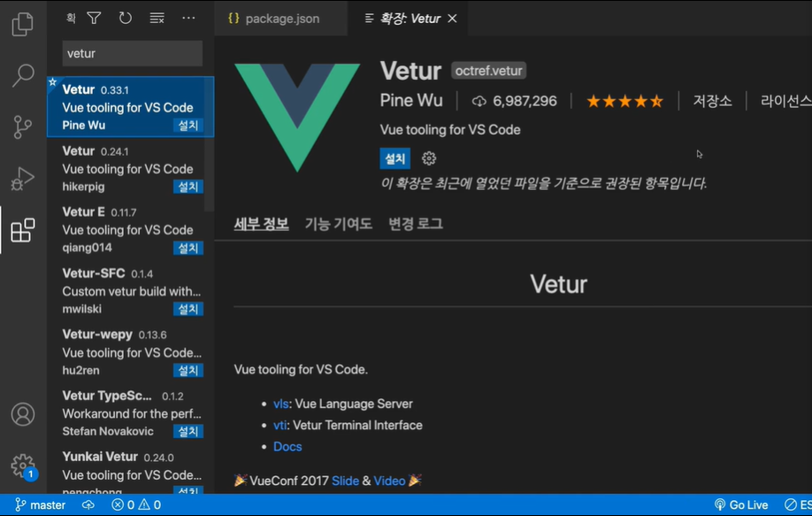This screenshot has width=812, height=516.
Task: Open the vls link
Action: (x=280, y=404)
